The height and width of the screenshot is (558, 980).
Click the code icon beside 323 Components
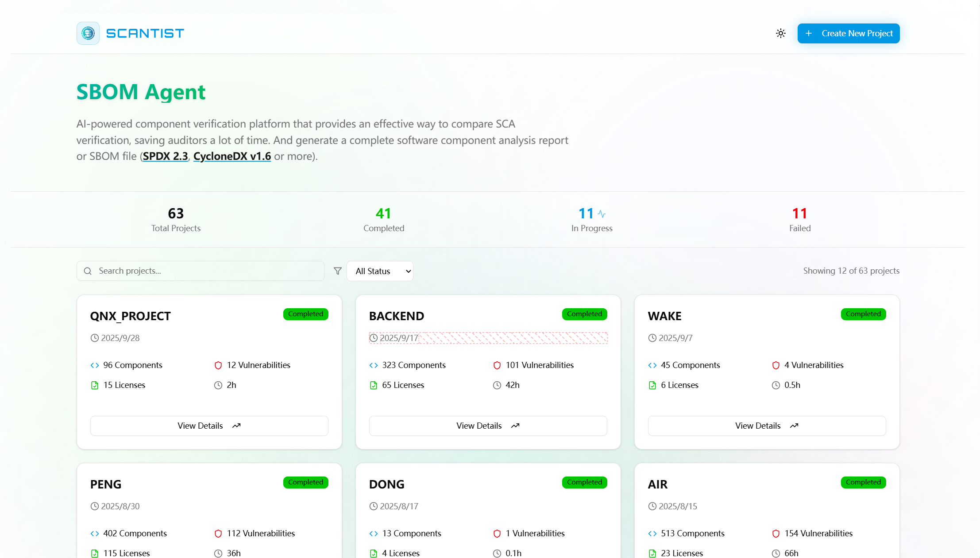point(373,365)
